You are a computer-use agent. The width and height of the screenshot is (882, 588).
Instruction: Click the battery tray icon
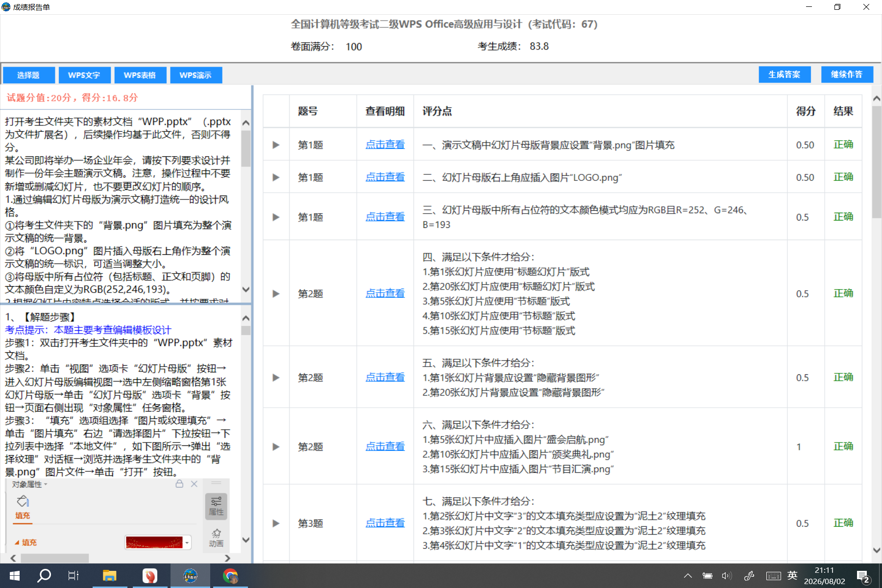click(707, 576)
